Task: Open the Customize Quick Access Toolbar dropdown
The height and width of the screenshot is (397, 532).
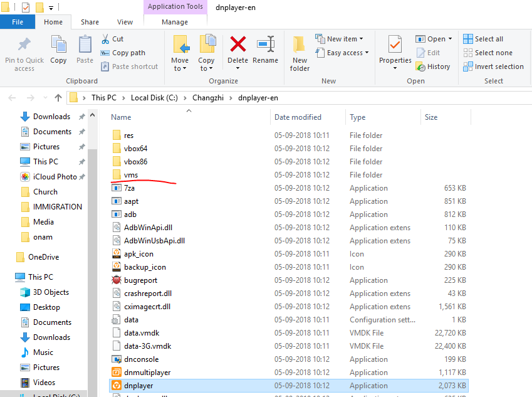Action: click(51, 8)
